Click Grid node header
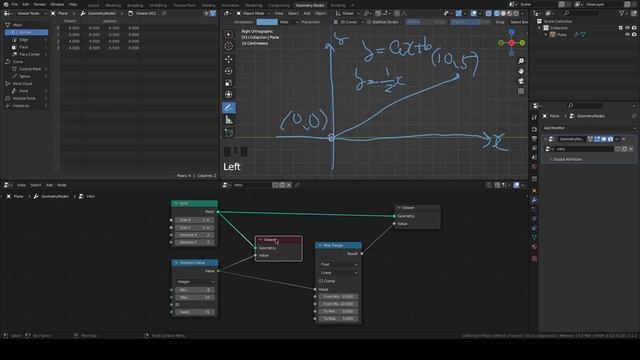Image resolution: width=640 pixels, height=360 pixels. coord(195,203)
